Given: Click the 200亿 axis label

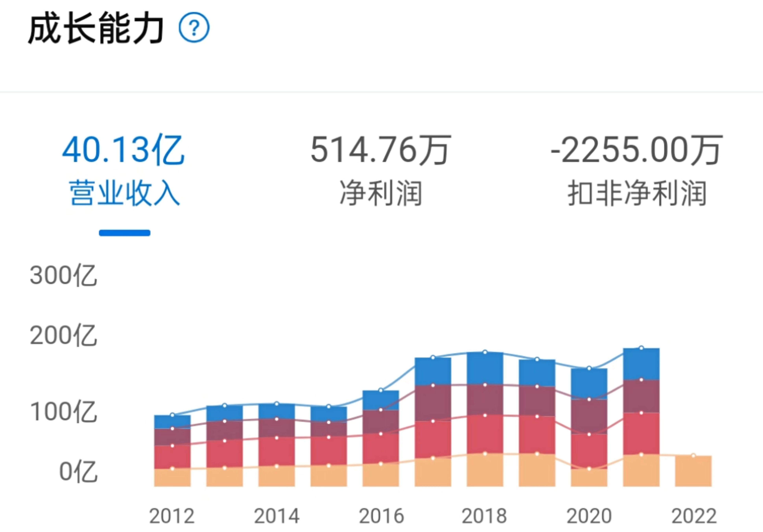Looking at the screenshot, I should (x=64, y=335).
